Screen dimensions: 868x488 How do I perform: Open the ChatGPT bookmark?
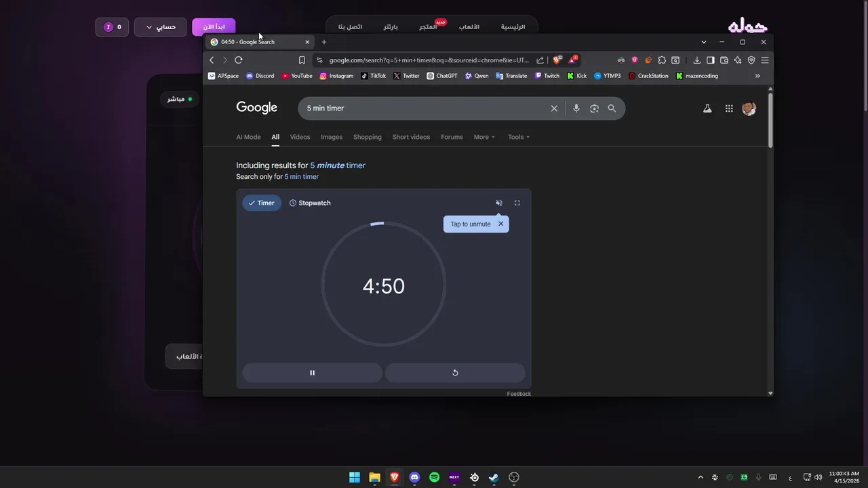[x=442, y=76]
